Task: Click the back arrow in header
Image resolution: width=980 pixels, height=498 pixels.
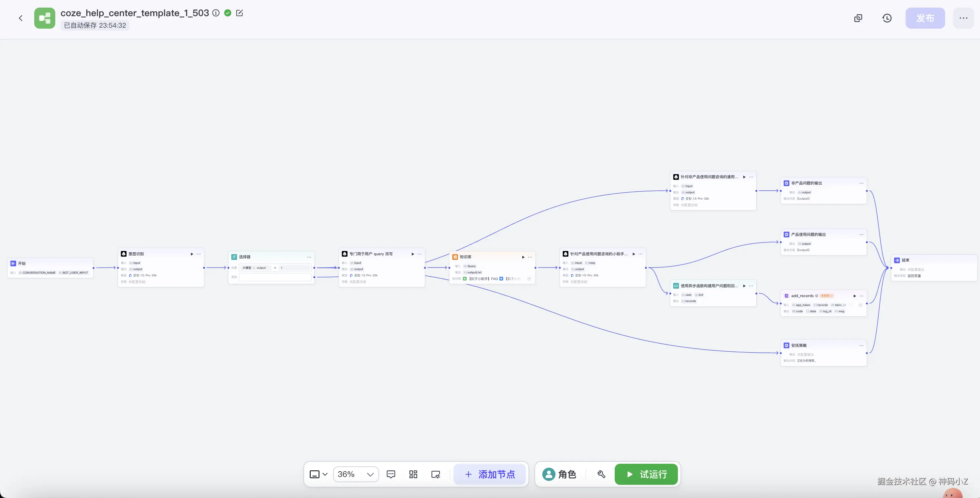Action: [20, 18]
